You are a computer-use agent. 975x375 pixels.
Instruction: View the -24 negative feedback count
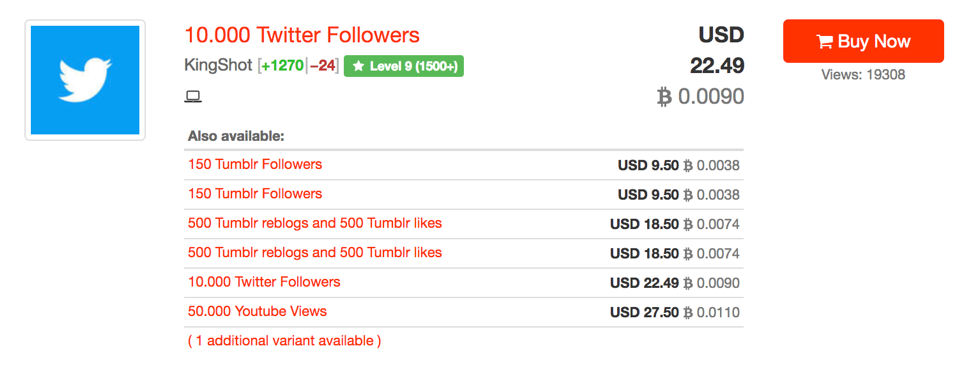tap(322, 66)
